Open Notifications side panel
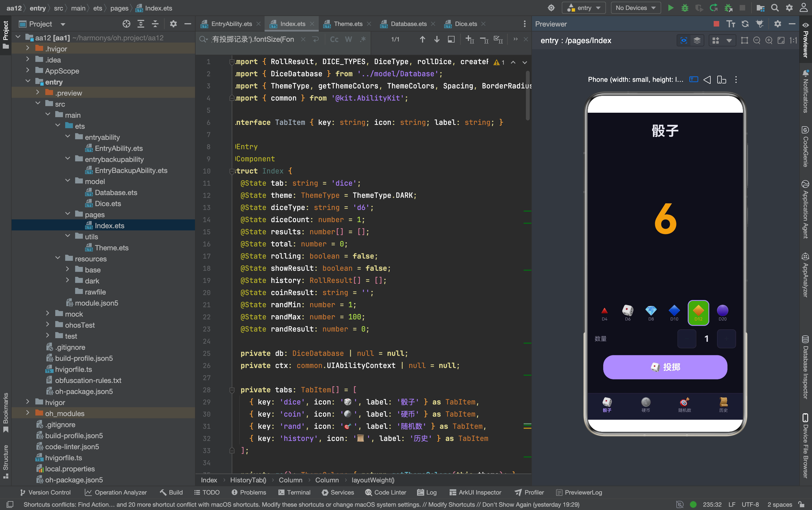Screen dimensions: 812x510 click(805, 91)
